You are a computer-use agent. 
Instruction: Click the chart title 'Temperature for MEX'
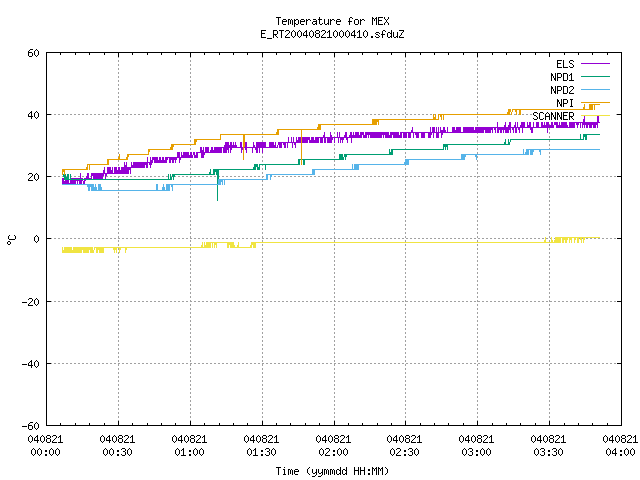pos(332,21)
